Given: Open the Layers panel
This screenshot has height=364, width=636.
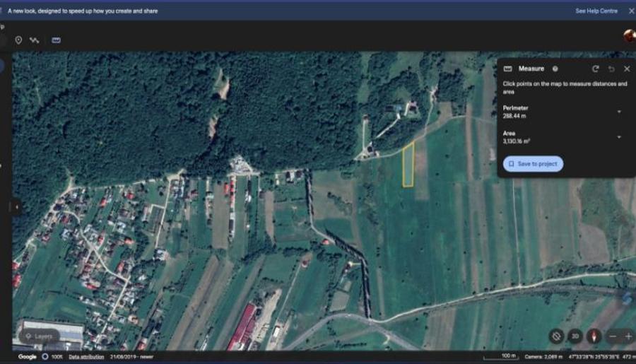Looking at the screenshot, I should coord(39,336).
